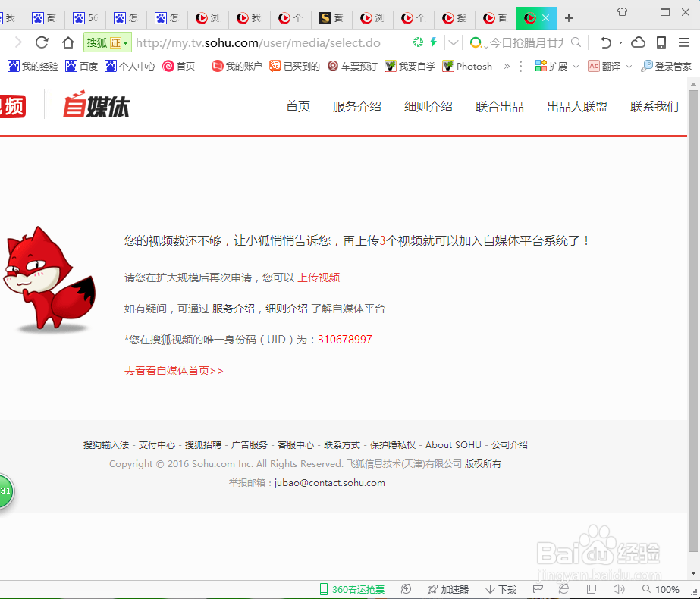This screenshot has height=599, width=700.
Task: Click the UID number 310678997
Action: pyautogui.click(x=344, y=340)
